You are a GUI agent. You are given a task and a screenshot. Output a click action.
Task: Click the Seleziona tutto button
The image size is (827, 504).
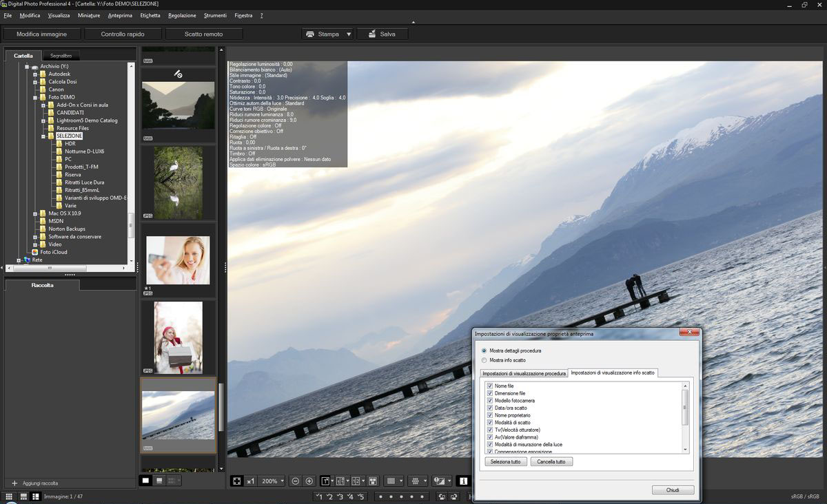[506, 461]
